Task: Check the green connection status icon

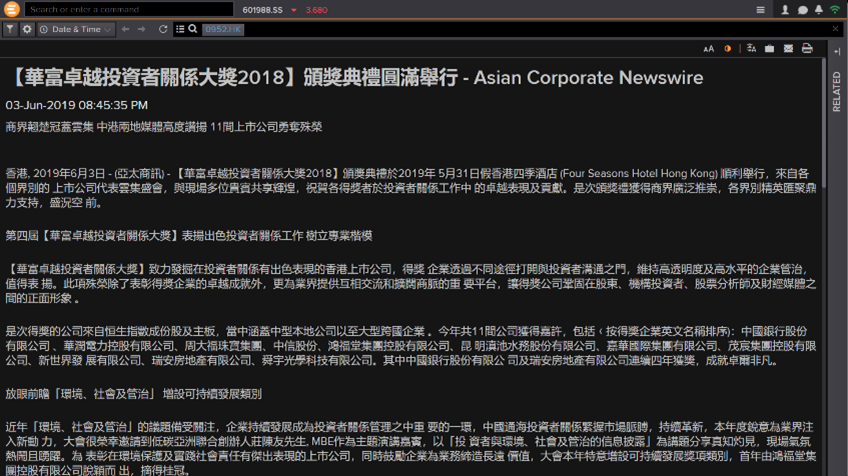Action: [x=835, y=10]
